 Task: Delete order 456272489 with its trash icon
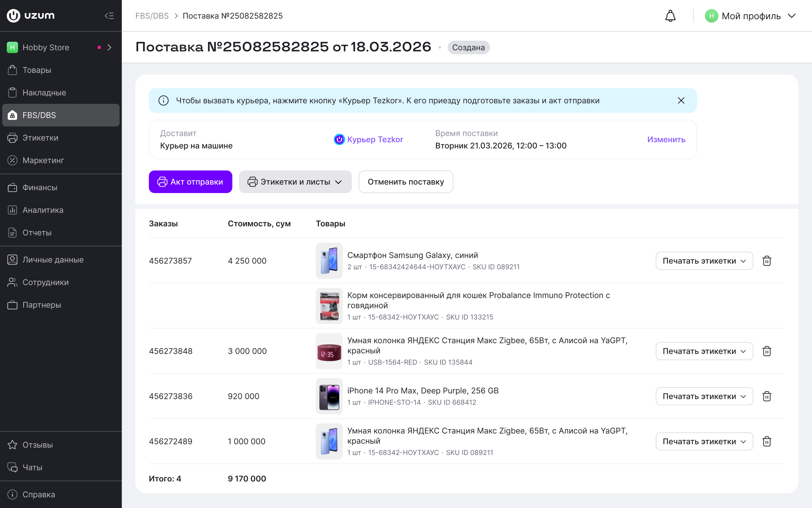[x=767, y=441]
